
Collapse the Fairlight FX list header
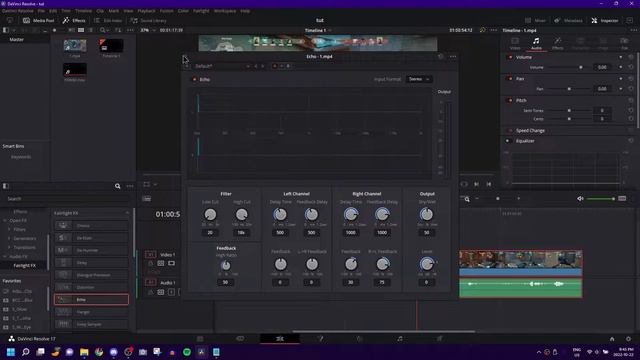point(127,213)
